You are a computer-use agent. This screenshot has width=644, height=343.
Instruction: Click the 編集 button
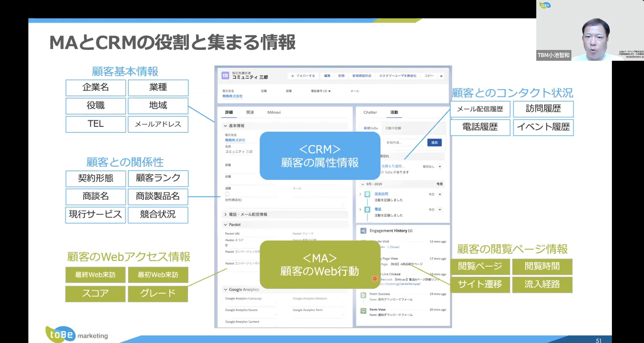click(x=327, y=76)
